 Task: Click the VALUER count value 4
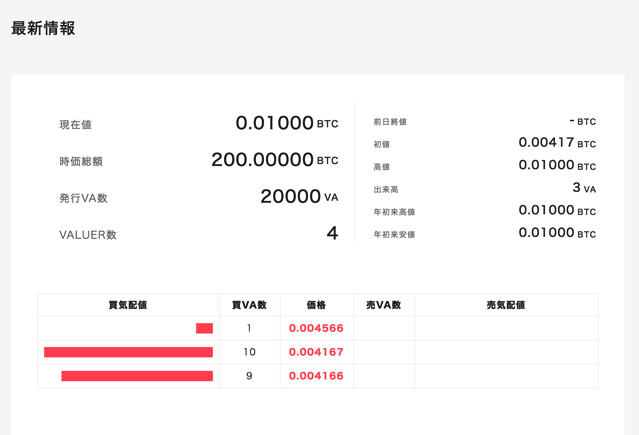(x=333, y=233)
